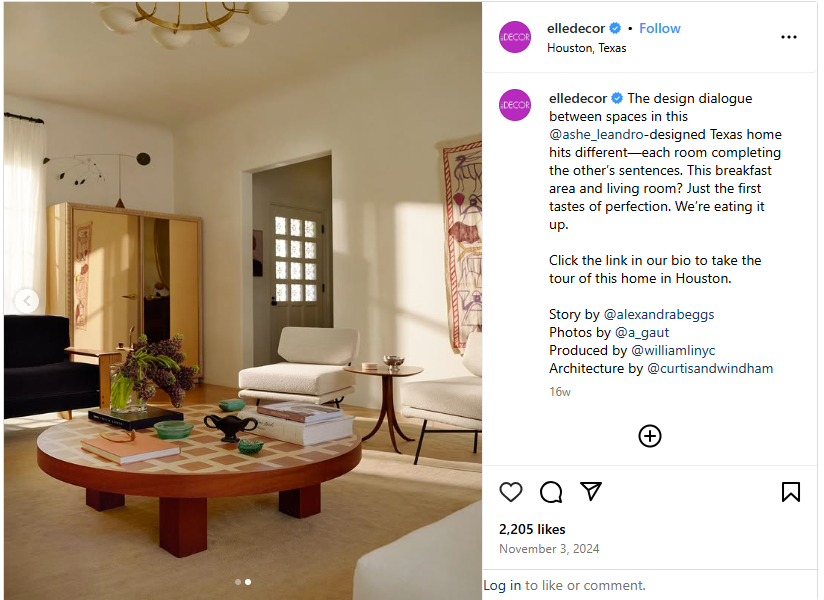The height and width of the screenshot is (600, 824).
Task: Click the living room photo
Action: pos(243,301)
